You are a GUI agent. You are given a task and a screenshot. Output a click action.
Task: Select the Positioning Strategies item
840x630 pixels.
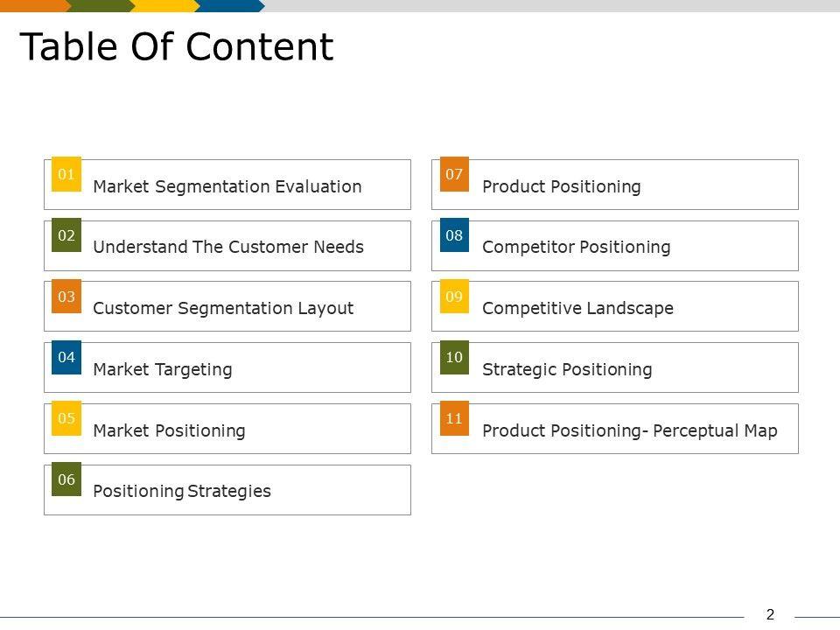[x=182, y=491]
